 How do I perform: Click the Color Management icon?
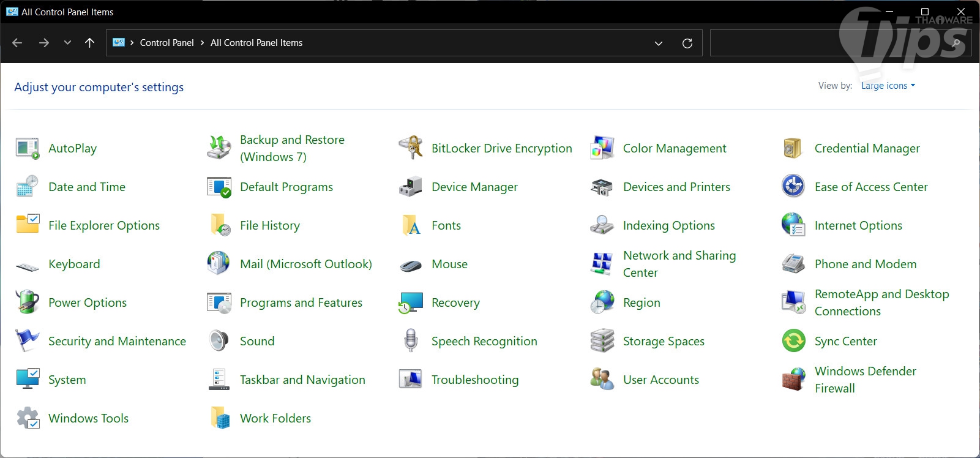point(602,148)
